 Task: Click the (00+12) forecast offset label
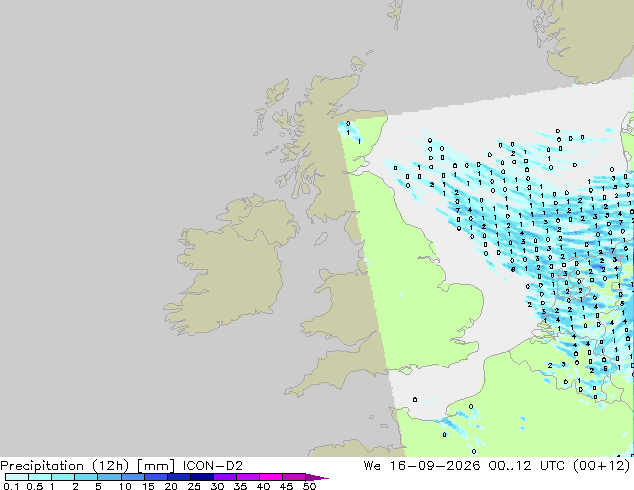pos(602,466)
